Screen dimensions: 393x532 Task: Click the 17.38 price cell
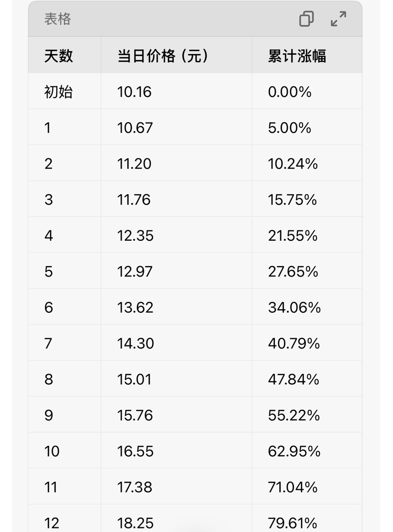pos(135,487)
